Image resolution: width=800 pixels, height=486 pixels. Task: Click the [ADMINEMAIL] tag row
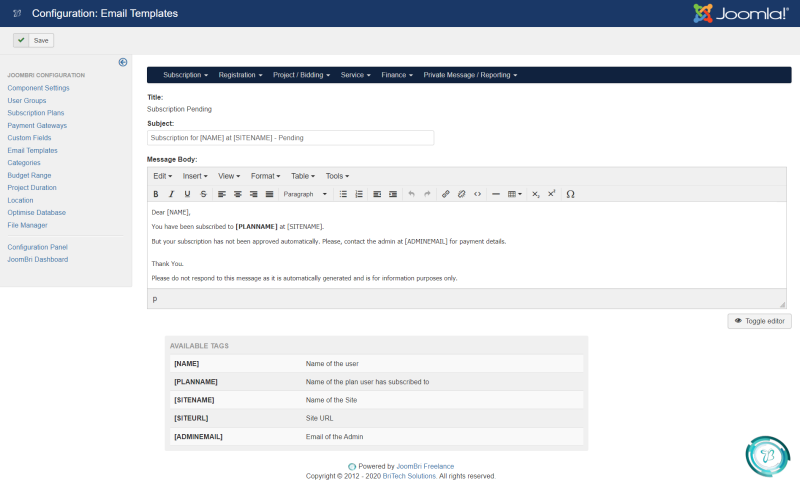pos(377,437)
